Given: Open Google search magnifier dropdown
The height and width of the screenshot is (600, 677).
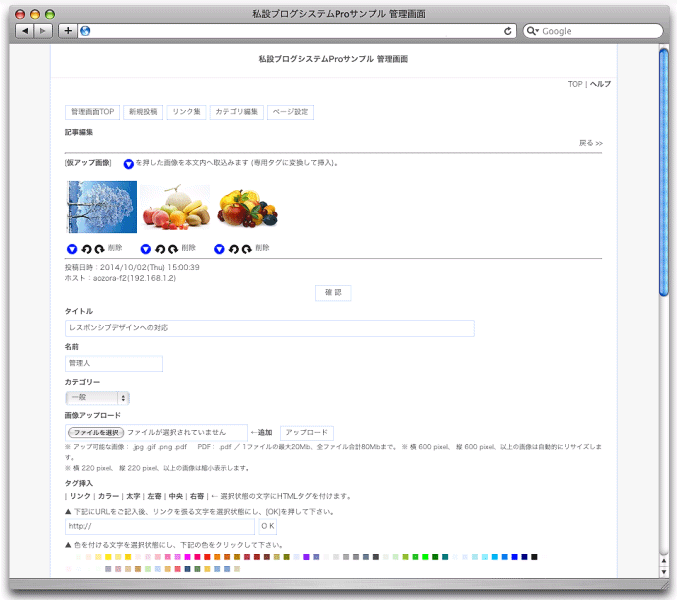Looking at the screenshot, I should (x=532, y=31).
